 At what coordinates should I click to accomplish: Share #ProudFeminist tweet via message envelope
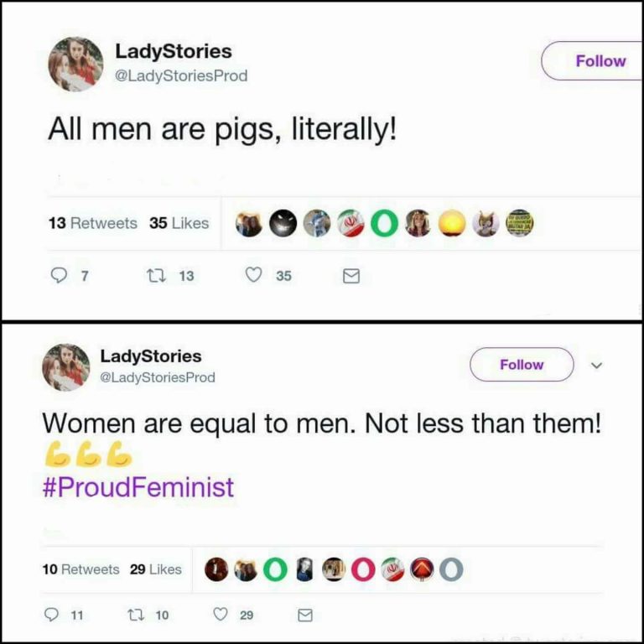click(306, 615)
